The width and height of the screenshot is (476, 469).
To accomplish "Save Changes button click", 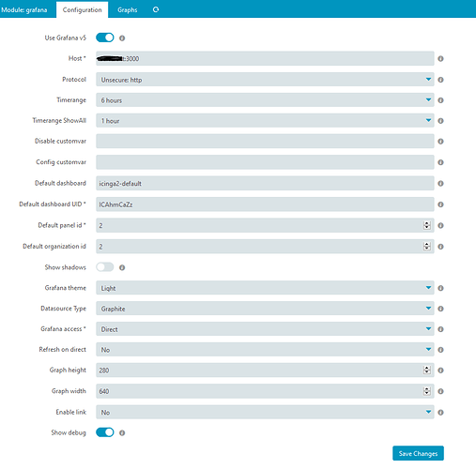I will point(418,453).
